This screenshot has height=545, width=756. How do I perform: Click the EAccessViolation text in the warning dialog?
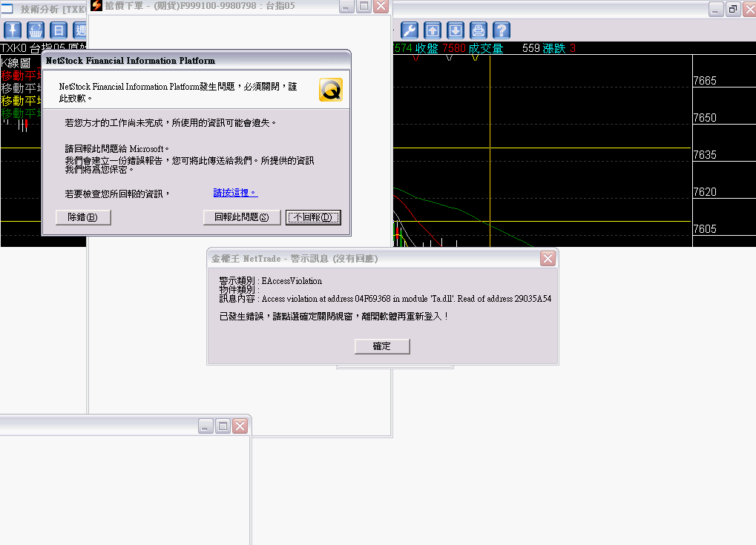pyautogui.click(x=292, y=281)
